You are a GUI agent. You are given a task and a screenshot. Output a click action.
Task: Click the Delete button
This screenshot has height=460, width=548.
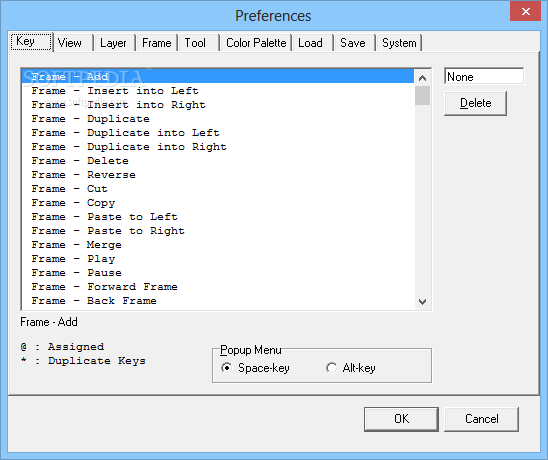click(x=475, y=103)
